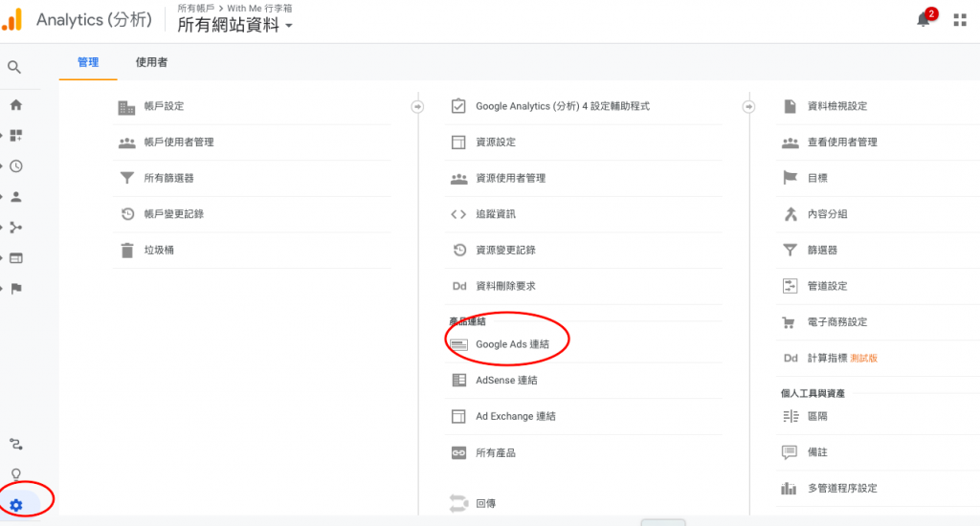Open the Realtime clock icon
980x526 pixels.
16,166
